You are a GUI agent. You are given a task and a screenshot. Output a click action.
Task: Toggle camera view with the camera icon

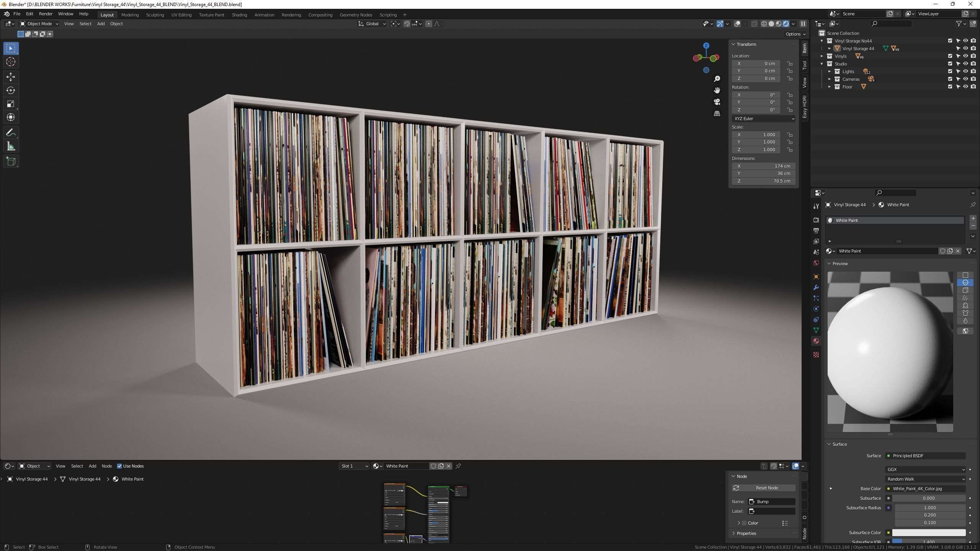[717, 102]
